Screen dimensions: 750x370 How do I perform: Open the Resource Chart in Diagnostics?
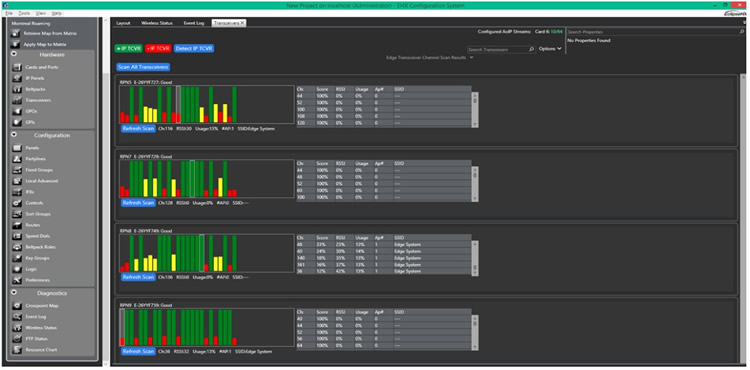coord(40,350)
